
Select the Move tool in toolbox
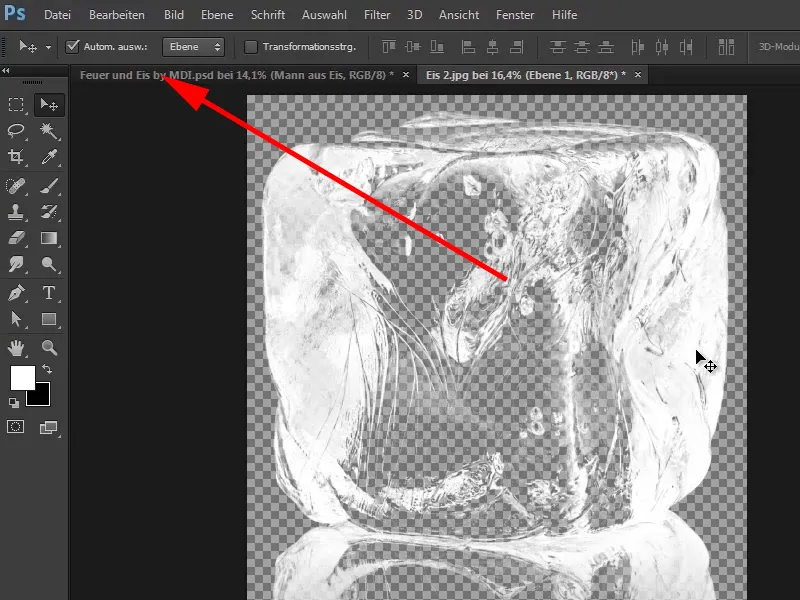[x=49, y=105]
